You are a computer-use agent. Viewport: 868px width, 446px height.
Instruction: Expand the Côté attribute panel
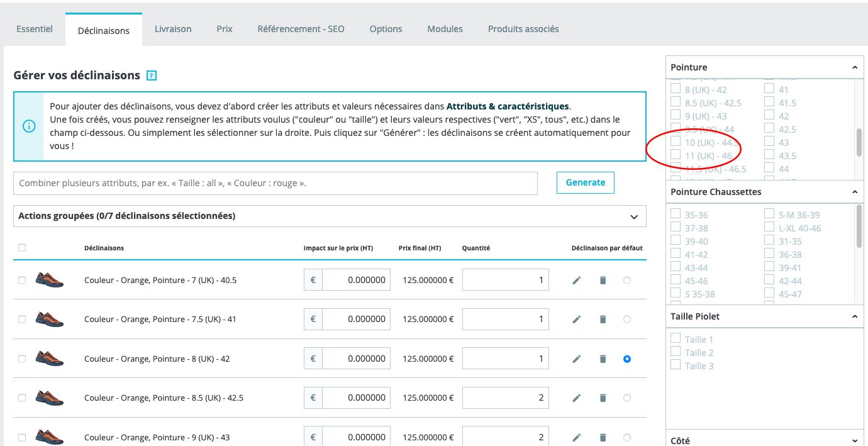(x=854, y=441)
